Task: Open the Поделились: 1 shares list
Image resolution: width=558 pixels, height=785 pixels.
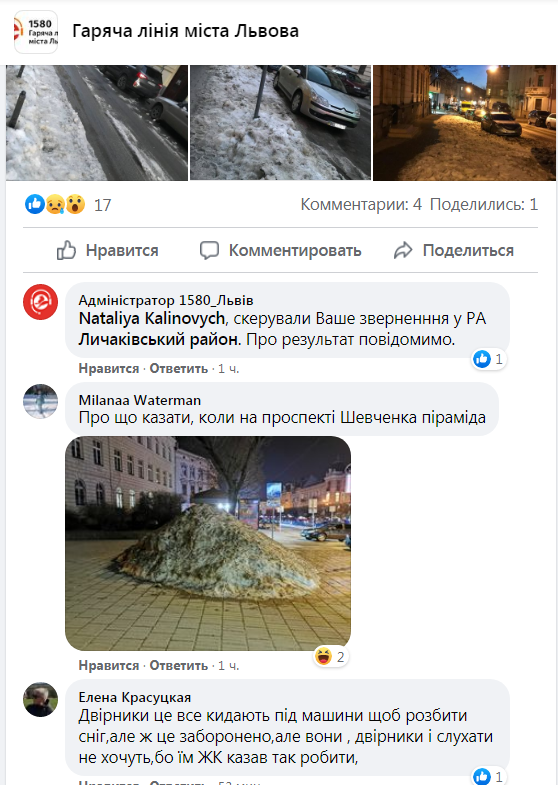Action: point(484,204)
